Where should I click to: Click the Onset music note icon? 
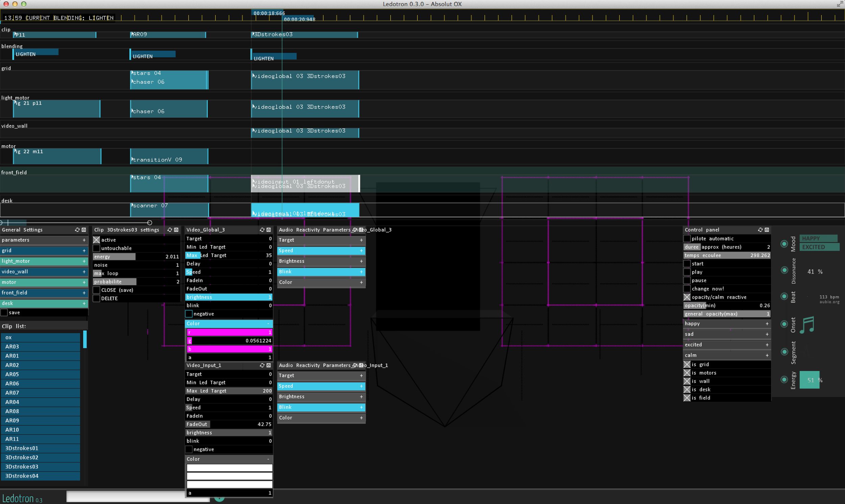point(807,325)
